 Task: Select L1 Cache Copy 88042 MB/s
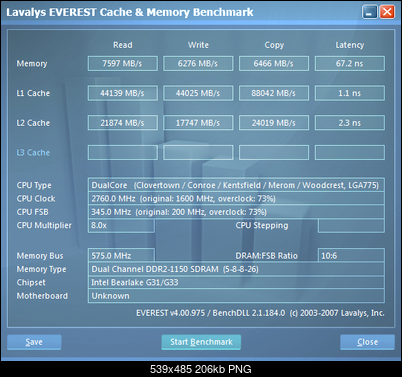(274, 93)
